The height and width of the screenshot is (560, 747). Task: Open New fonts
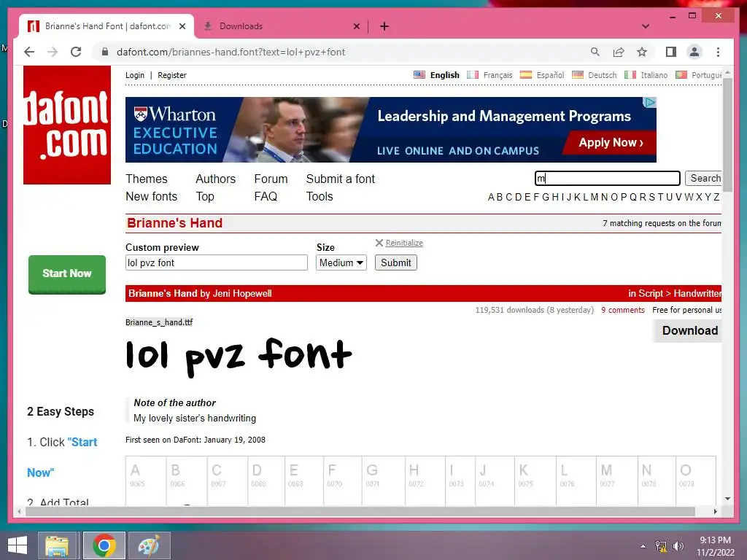151,197
